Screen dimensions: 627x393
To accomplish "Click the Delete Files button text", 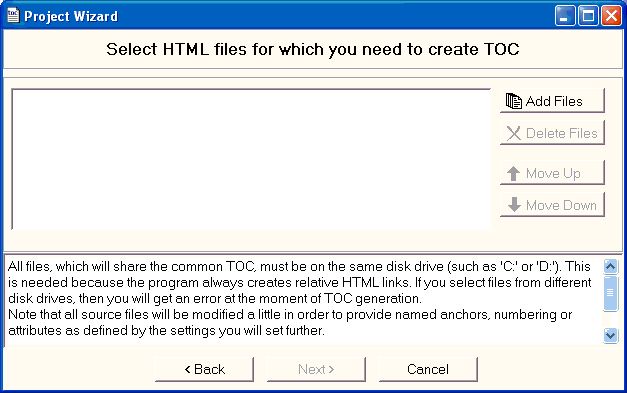I will click(x=561, y=133).
